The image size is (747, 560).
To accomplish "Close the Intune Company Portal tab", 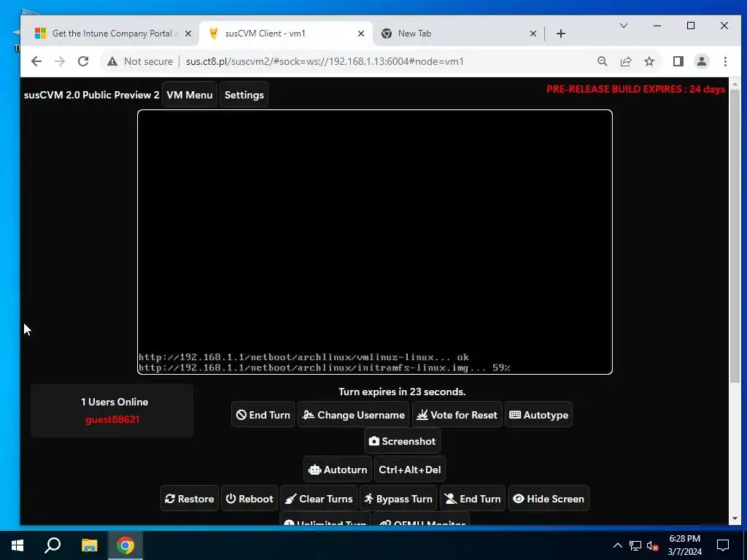I will (188, 34).
